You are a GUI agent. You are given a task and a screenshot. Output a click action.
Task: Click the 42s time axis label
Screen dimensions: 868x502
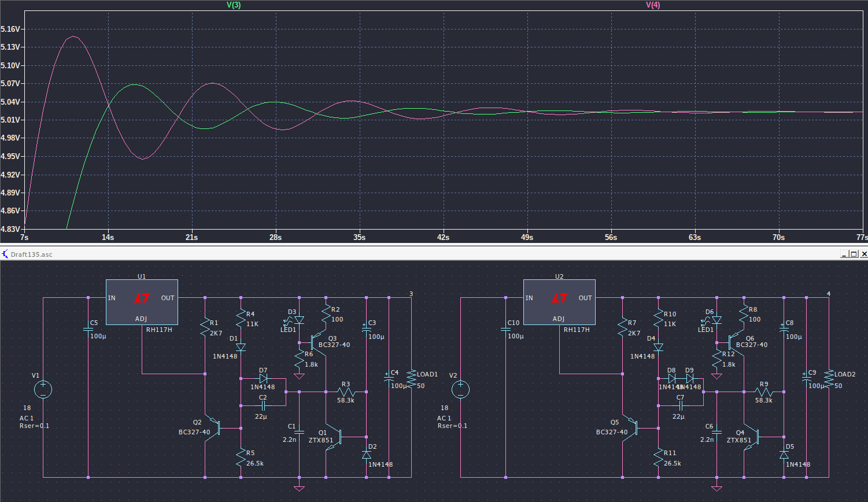443,238
